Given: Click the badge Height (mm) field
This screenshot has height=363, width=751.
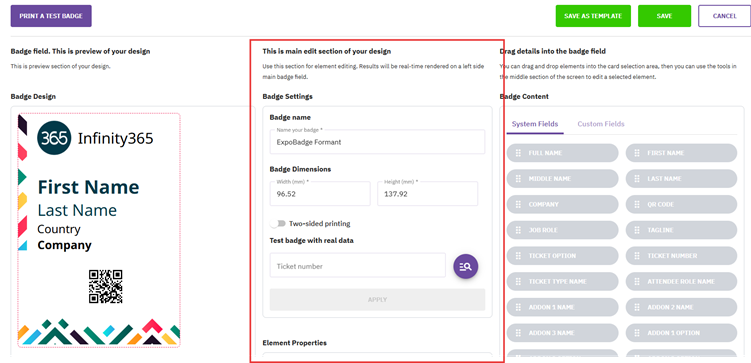Looking at the screenshot, I should coord(428,193).
